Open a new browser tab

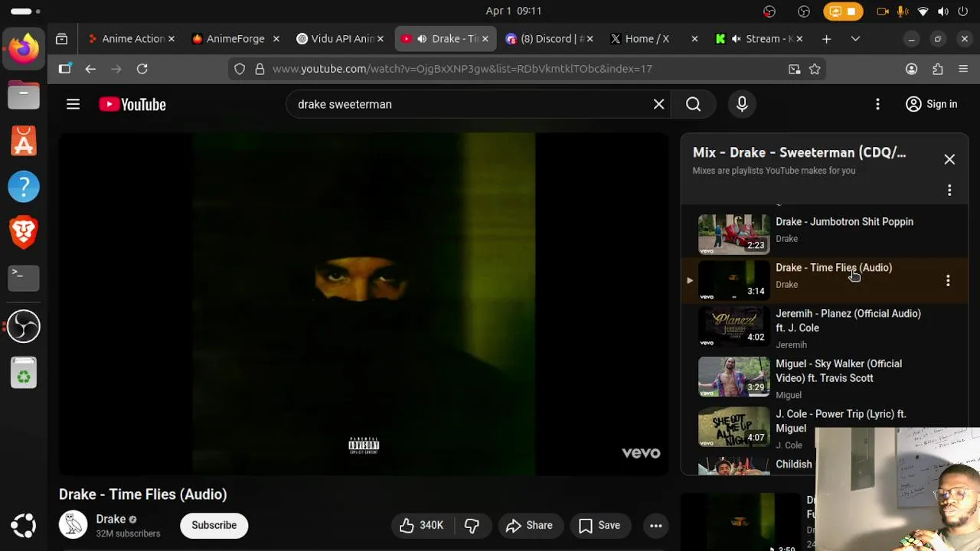[826, 38]
